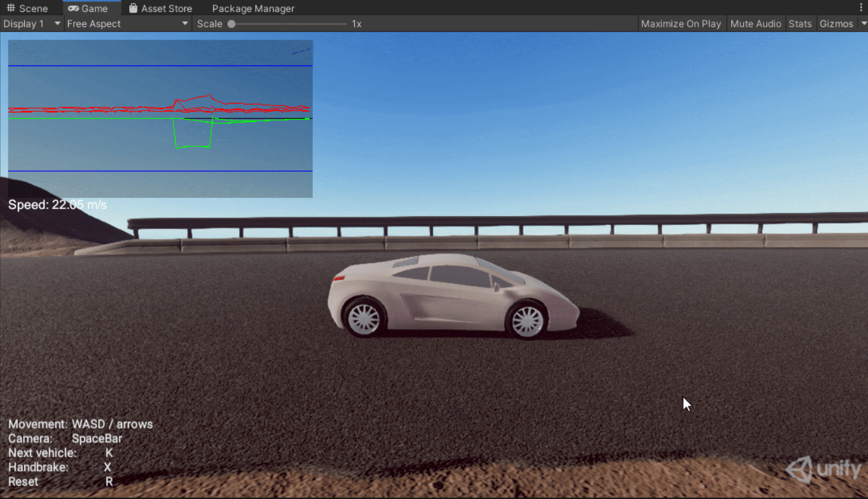Open the vertical three-dot menu in the top-right

(x=862, y=6)
